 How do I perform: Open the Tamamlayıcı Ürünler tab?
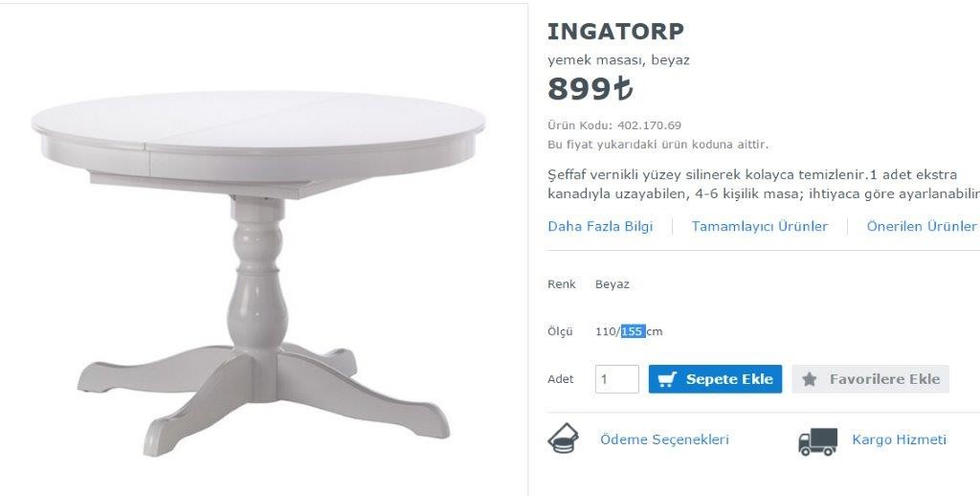(x=759, y=226)
